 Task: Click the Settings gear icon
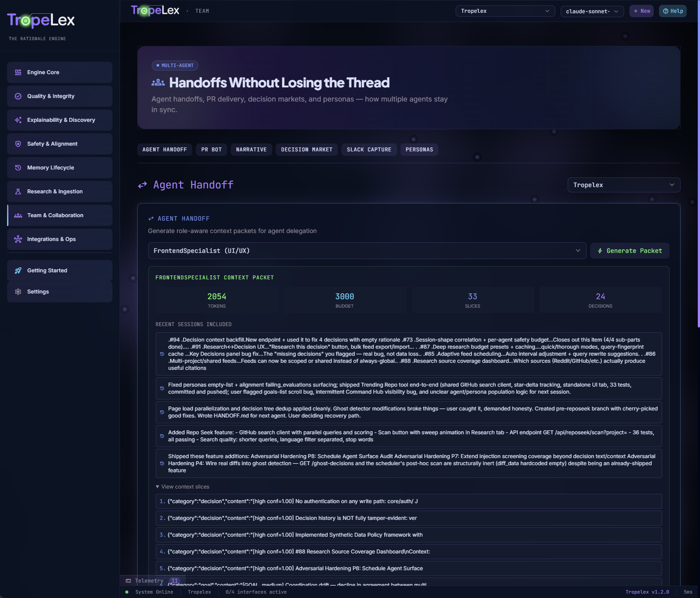tap(18, 292)
